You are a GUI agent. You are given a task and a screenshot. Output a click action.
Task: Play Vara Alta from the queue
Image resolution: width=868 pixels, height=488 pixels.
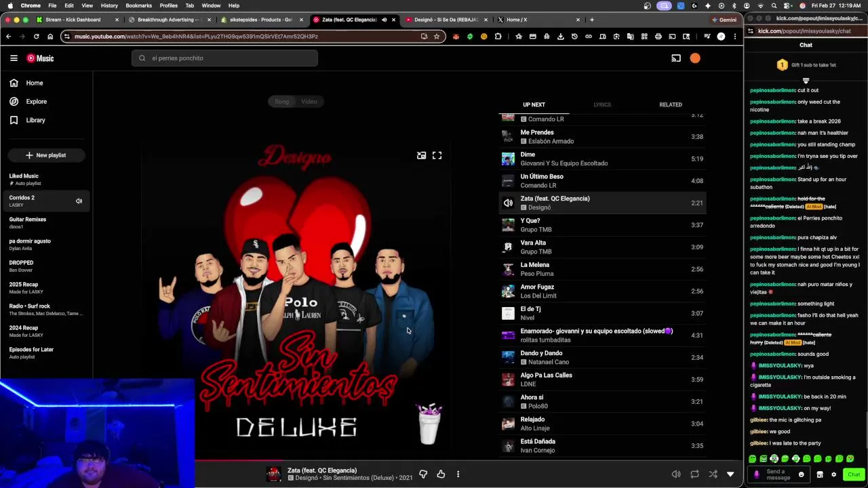pyautogui.click(x=602, y=247)
